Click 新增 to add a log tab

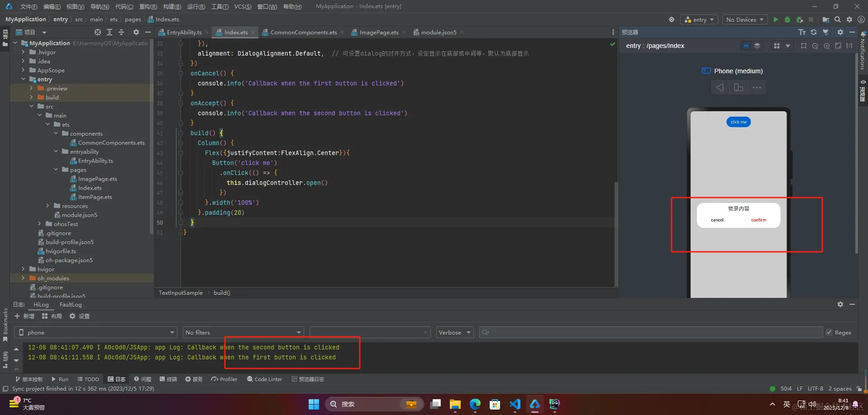click(x=24, y=316)
